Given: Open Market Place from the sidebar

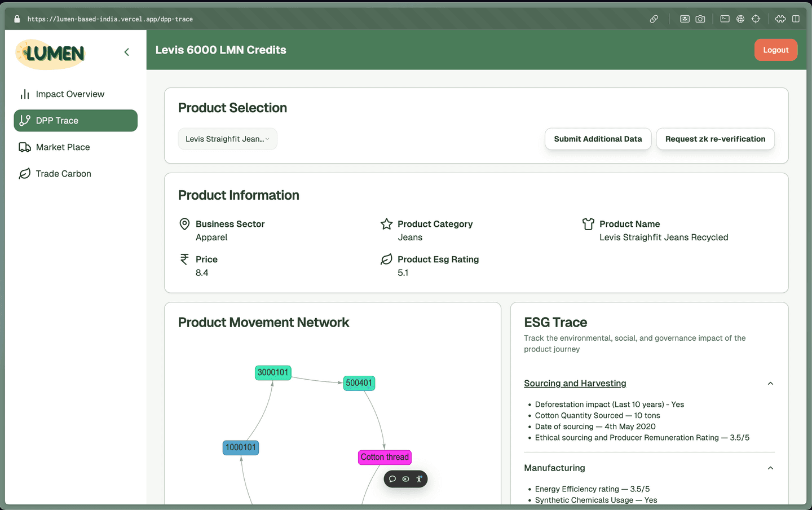Looking at the screenshot, I should 76,147.
